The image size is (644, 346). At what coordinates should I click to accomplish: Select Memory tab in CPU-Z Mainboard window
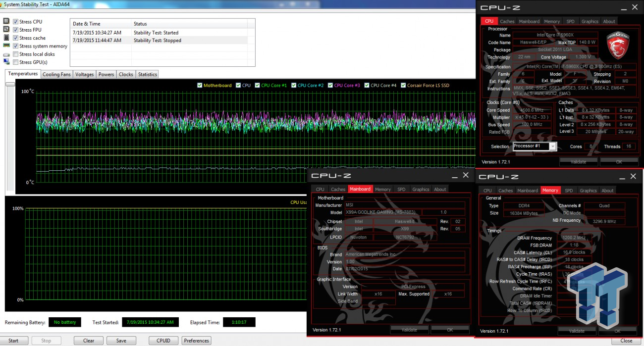pyautogui.click(x=383, y=189)
